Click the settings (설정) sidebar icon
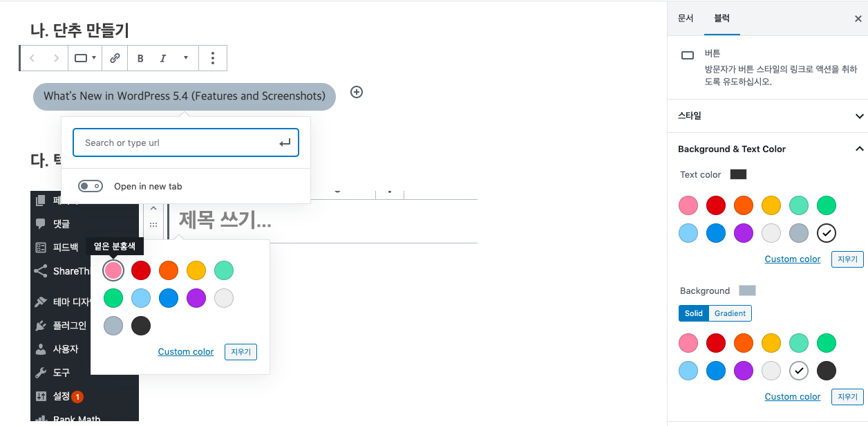 point(41,396)
